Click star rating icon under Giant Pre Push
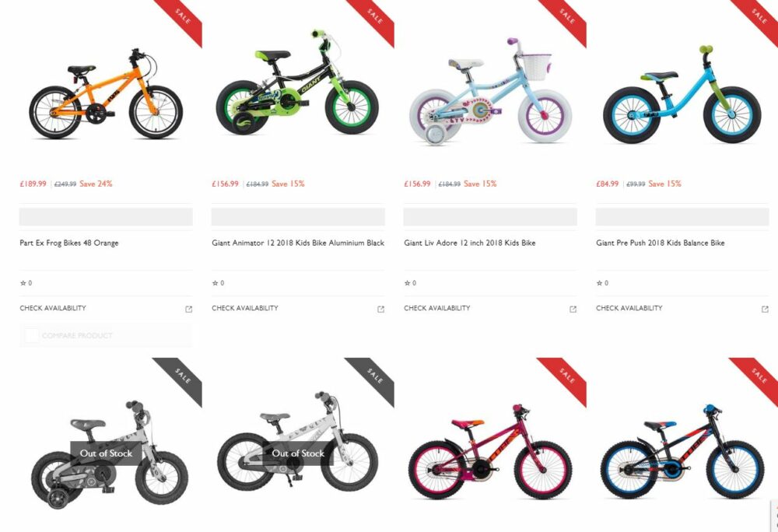Viewport: 778px width, 532px height. (599, 283)
